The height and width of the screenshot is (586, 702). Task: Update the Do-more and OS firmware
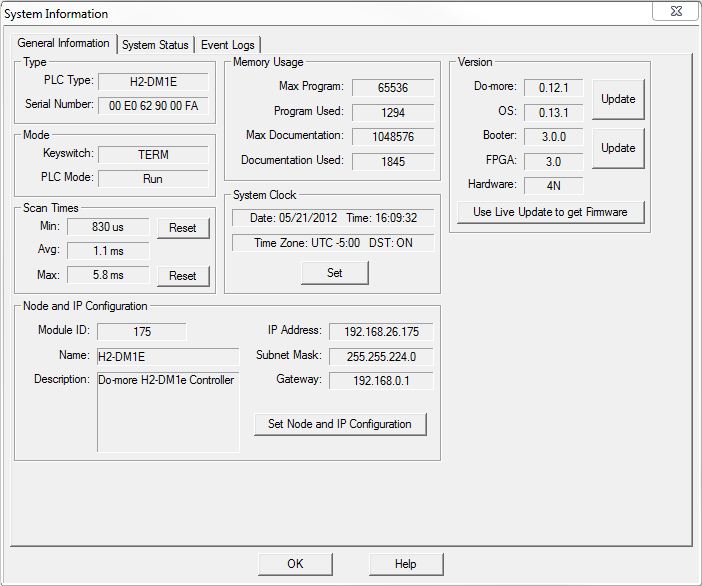tap(618, 100)
